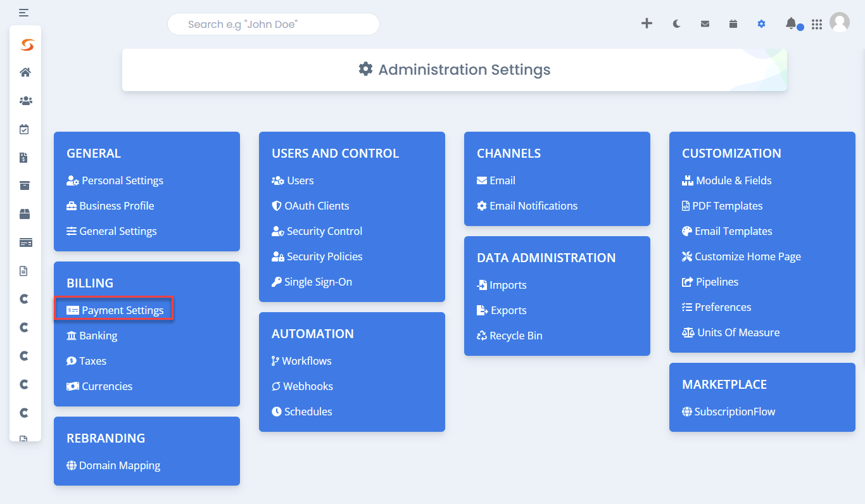Open Domain Mapping under Rebranding
The width and height of the screenshot is (865, 504).
[113, 465]
